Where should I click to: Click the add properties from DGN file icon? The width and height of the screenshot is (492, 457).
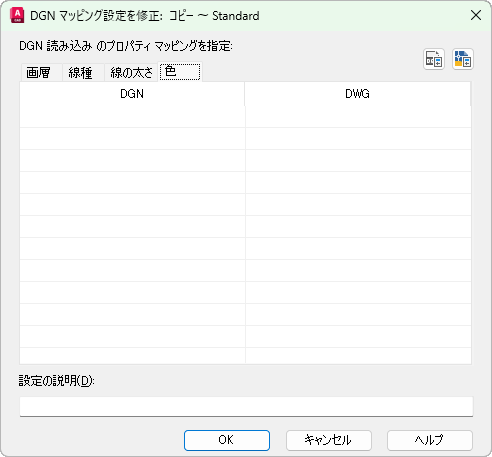(434, 59)
